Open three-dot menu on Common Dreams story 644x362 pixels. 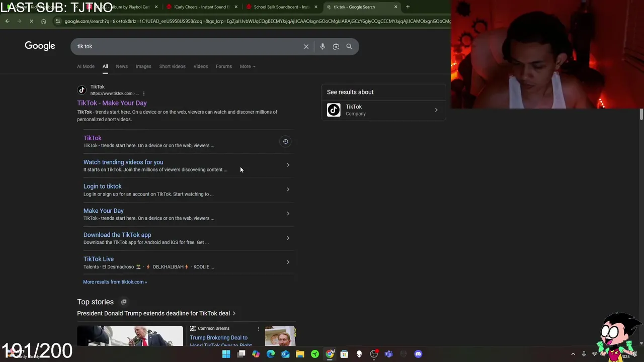pos(259,329)
